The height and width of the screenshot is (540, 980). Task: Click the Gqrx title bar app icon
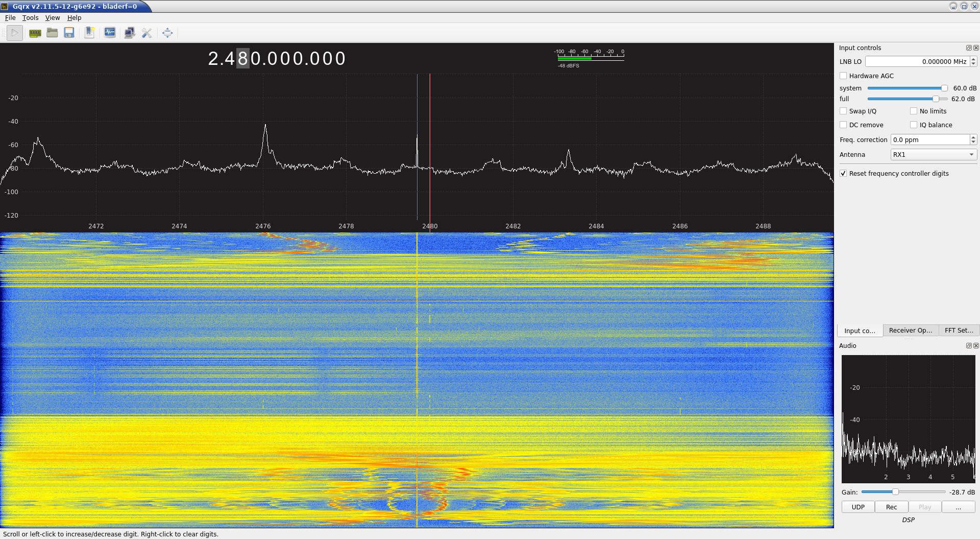5,6
